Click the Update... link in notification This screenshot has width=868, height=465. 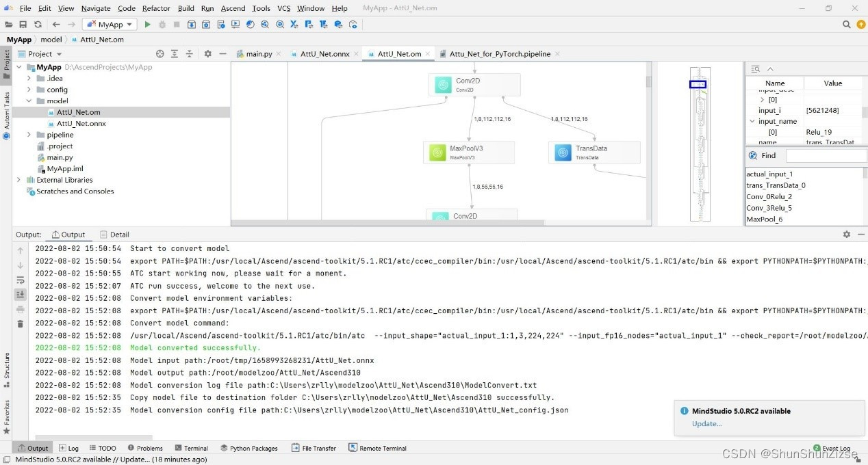(x=706, y=424)
